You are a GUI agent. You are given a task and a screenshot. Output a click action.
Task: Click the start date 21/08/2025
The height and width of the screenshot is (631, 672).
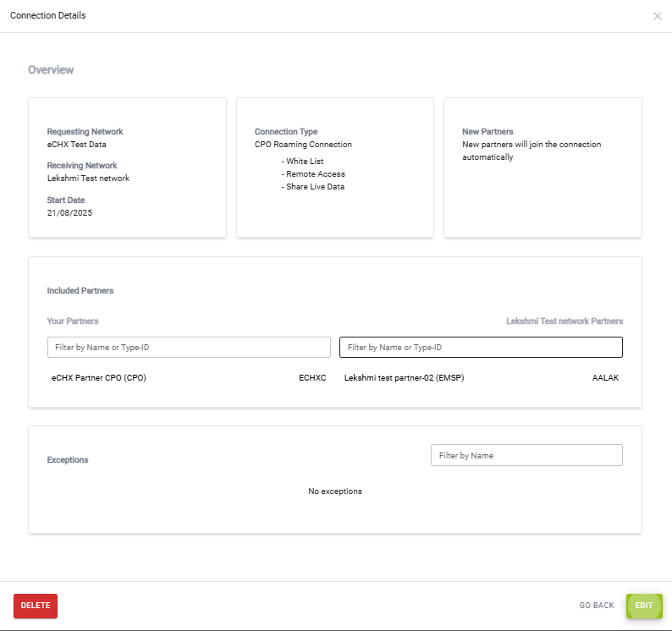(x=69, y=213)
